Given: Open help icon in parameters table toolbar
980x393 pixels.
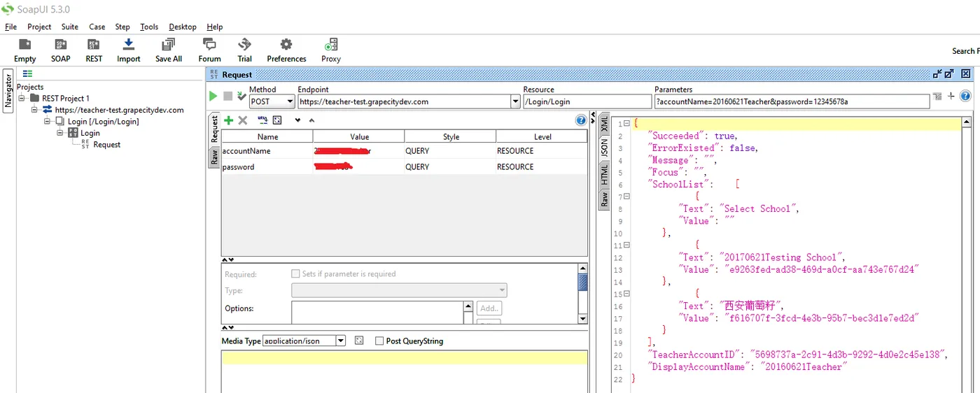Looking at the screenshot, I should tap(580, 120).
